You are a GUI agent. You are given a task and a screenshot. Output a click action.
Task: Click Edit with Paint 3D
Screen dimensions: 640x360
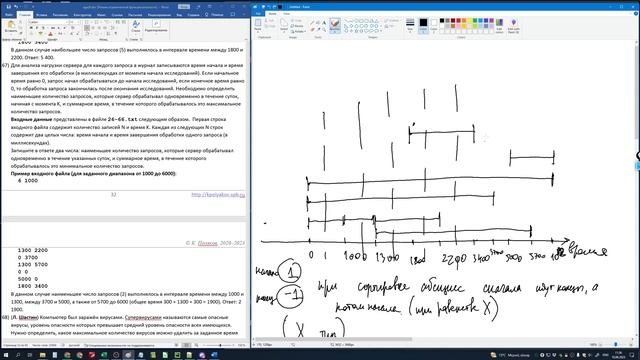[513, 24]
